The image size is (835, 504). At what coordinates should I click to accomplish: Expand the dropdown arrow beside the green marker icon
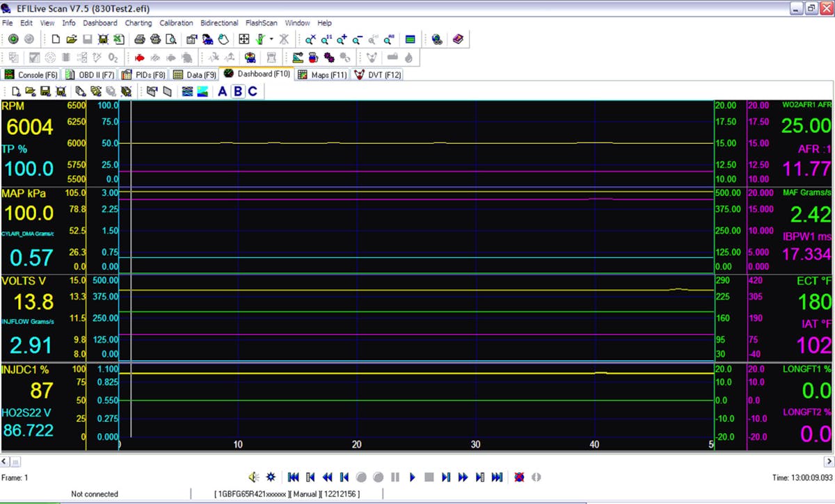(271, 40)
